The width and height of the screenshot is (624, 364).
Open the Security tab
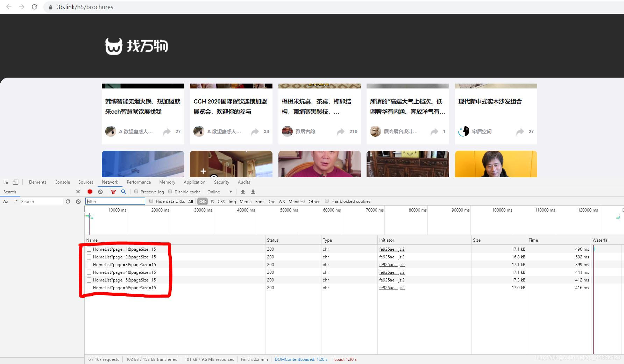tap(221, 182)
